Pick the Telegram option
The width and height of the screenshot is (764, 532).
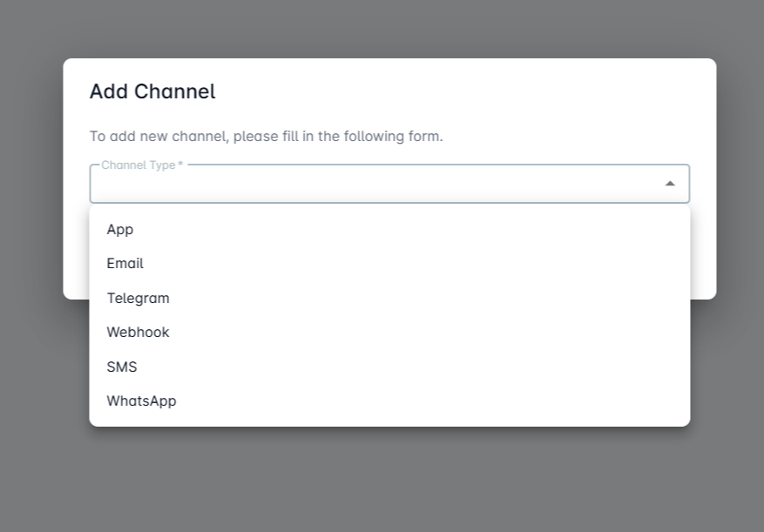pyautogui.click(x=138, y=298)
